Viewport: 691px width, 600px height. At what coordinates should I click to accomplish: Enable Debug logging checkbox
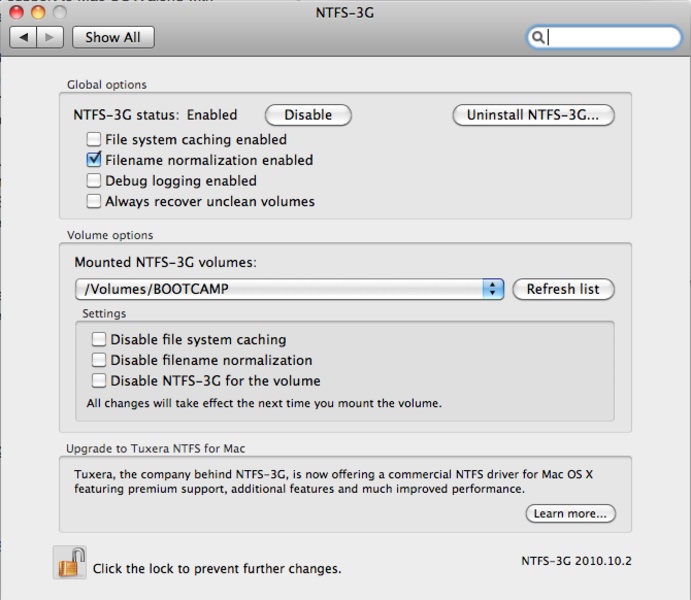(x=94, y=181)
